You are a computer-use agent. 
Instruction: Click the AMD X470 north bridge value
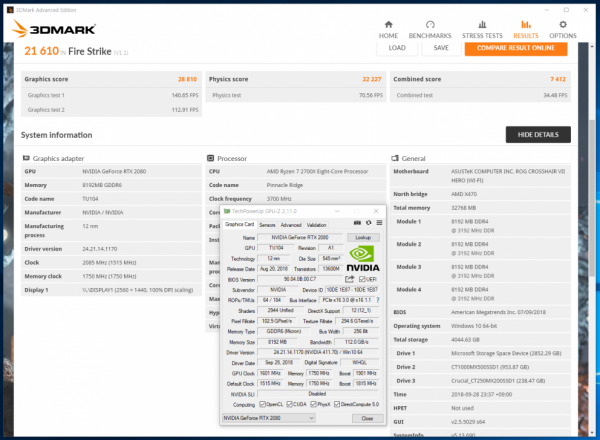click(x=464, y=194)
